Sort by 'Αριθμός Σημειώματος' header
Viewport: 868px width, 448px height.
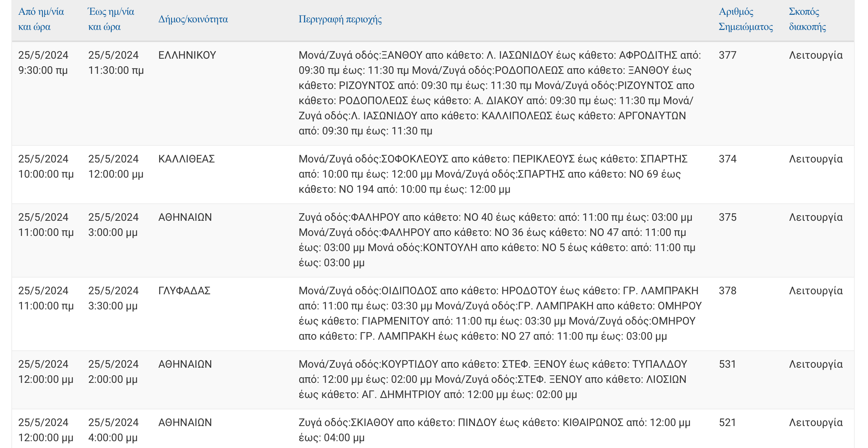tap(745, 19)
